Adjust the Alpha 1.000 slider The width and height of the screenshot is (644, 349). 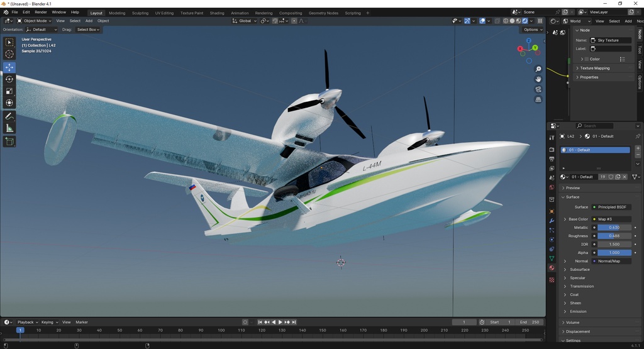pos(614,253)
